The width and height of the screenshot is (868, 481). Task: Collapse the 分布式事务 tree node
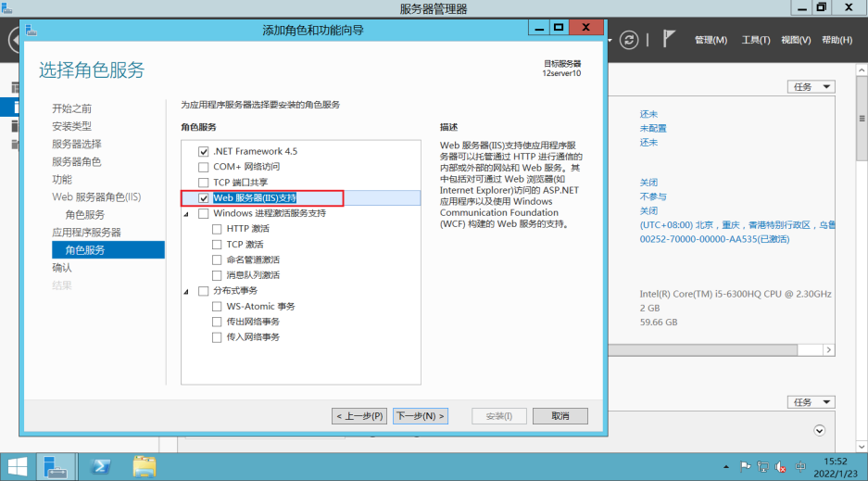(186, 292)
